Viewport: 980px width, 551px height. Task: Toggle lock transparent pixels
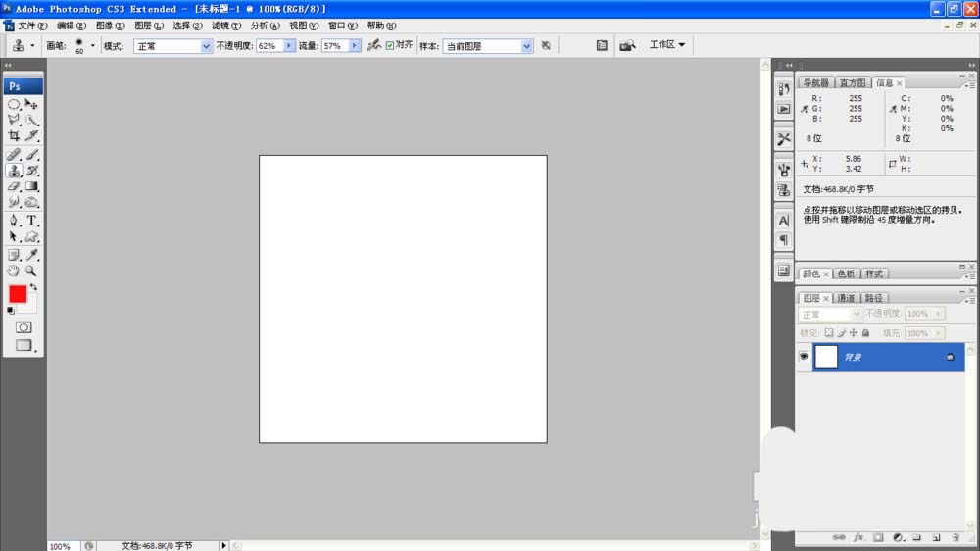pyautogui.click(x=829, y=333)
